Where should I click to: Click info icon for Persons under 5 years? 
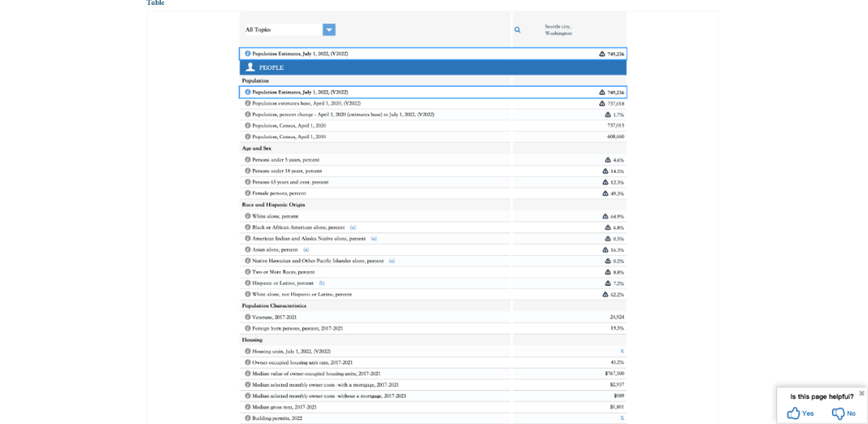[248, 159]
